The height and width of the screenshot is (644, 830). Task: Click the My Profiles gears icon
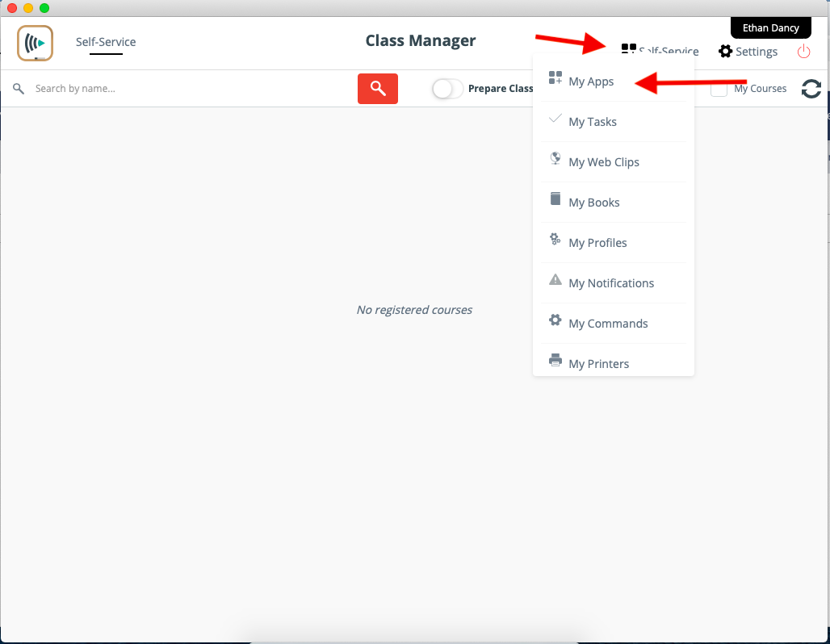[555, 239]
